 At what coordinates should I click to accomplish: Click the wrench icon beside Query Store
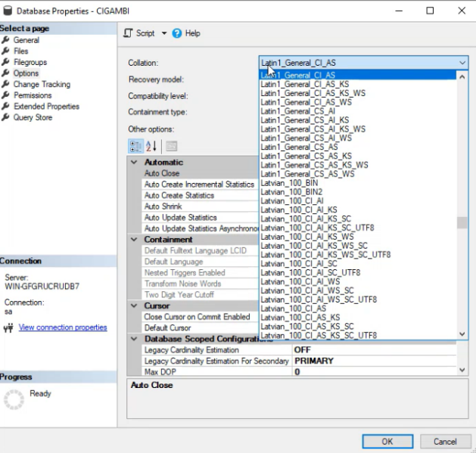[x=5, y=117]
